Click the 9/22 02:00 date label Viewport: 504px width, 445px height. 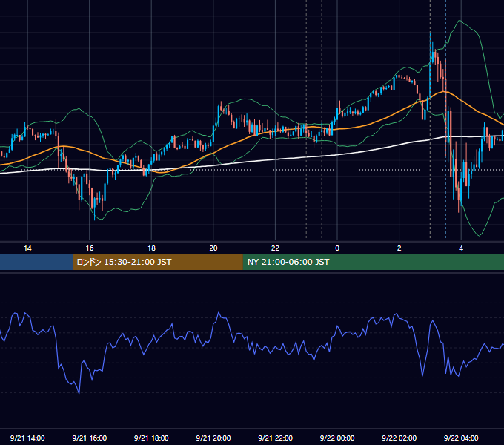(x=399, y=438)
